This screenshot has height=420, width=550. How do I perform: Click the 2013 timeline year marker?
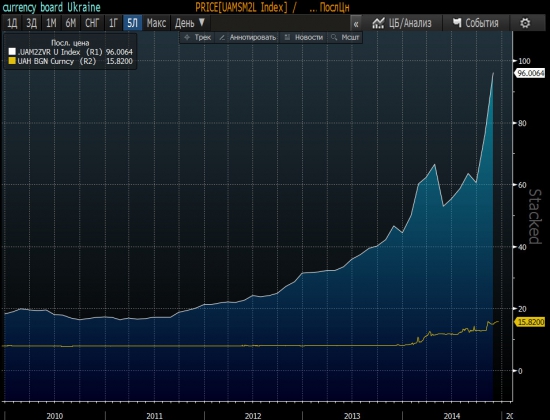(352, 416)
